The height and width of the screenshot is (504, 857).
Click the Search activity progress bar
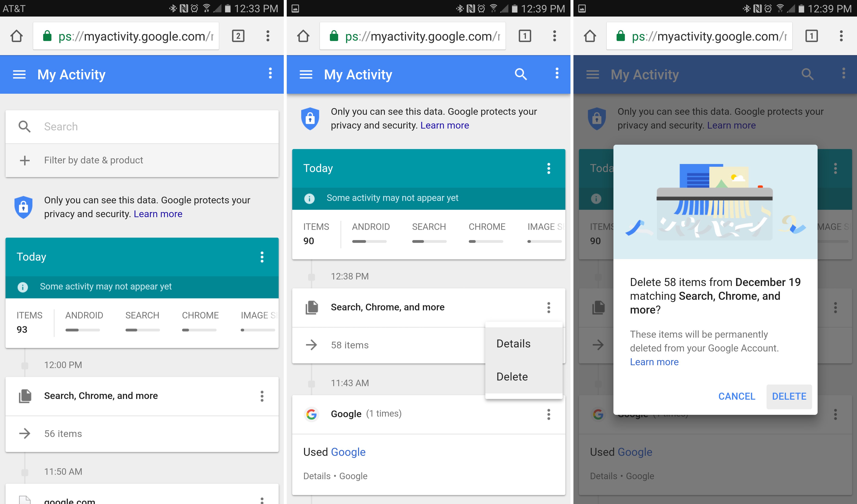(142, 330)
